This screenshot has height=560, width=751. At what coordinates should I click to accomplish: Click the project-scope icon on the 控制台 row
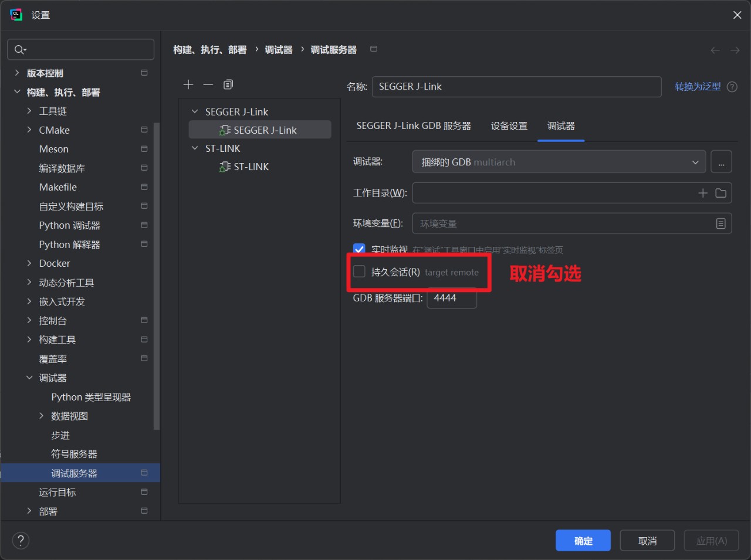pyautogui.click(x=144, y=320)
